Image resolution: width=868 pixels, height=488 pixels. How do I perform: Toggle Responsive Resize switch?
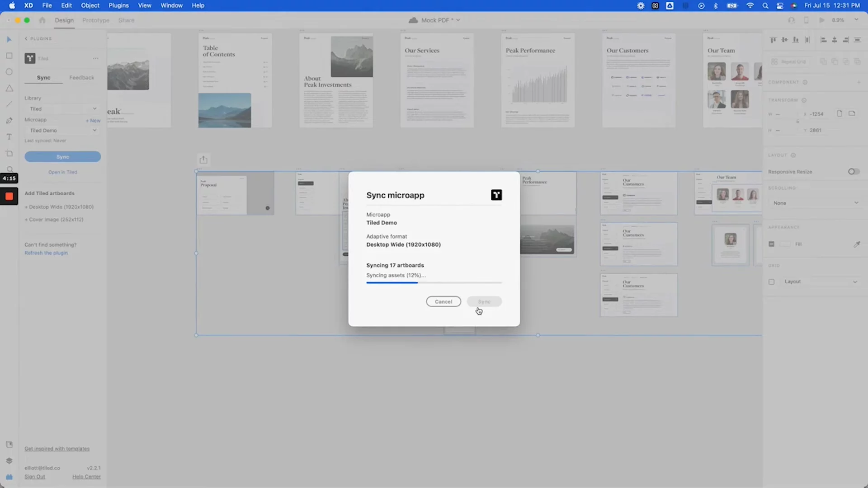(853, 172)
